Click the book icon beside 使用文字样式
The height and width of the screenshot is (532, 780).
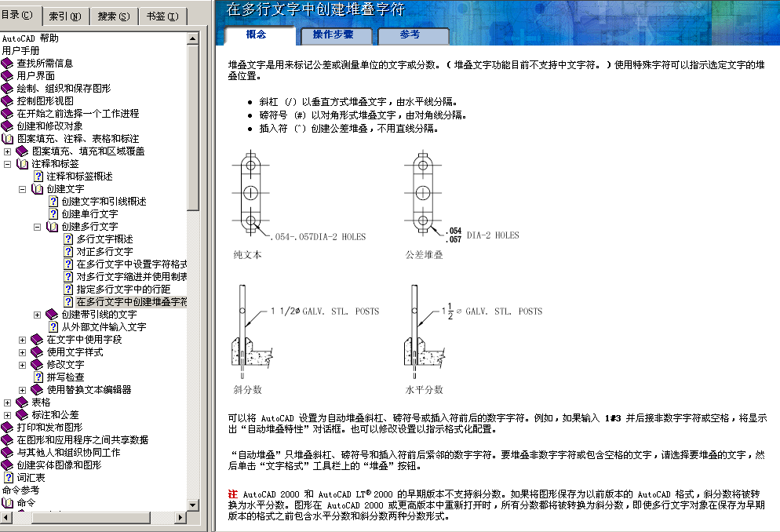[x=38, y=352]
